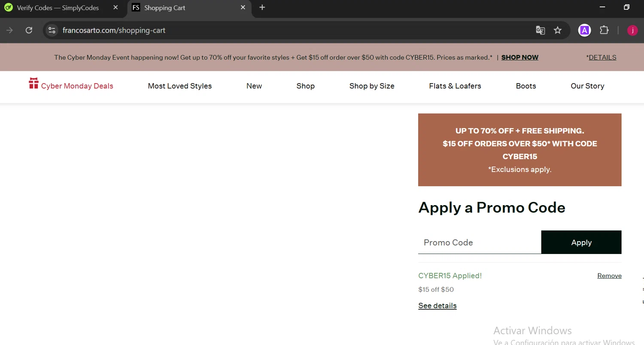Click the Google Translate icon
The height and width of the screenshot is (345, 644).
[540, 30]
